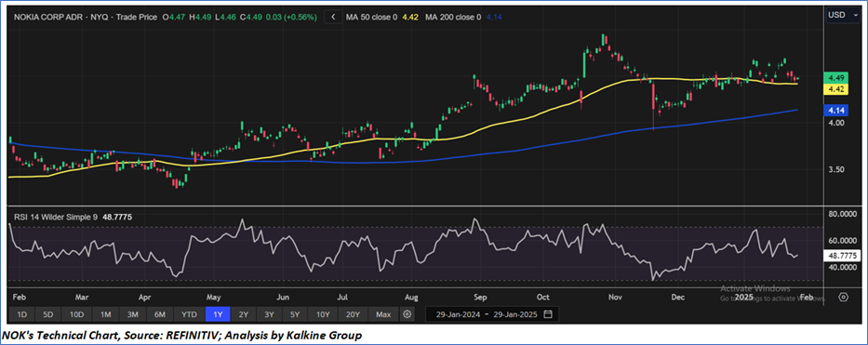Click the 2025 label on time axis

click(744, 297)
